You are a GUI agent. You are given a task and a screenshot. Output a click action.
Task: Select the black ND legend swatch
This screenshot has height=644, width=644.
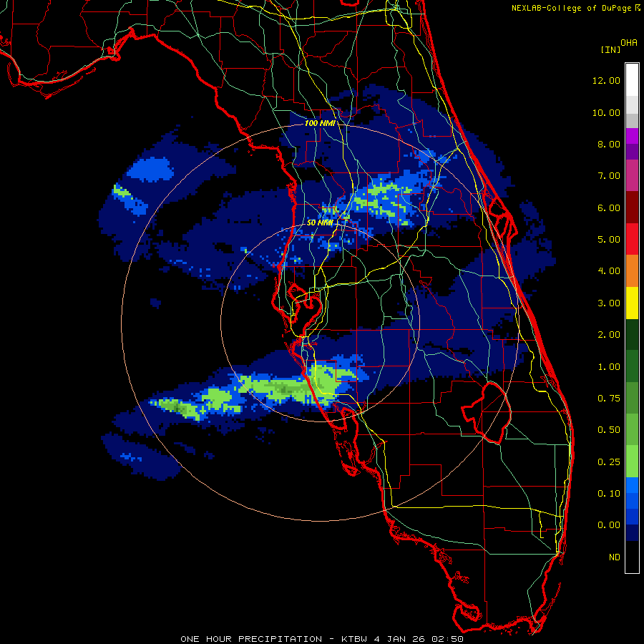tap(632, 557)
